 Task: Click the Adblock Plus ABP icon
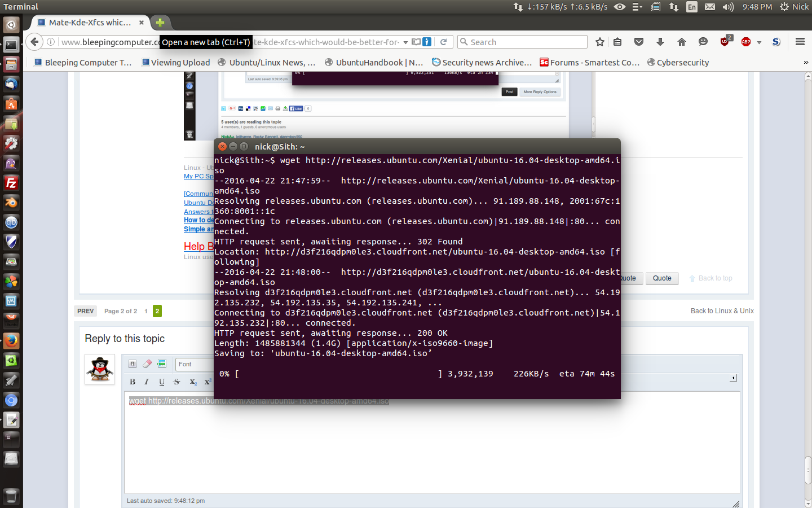point(746,42)
